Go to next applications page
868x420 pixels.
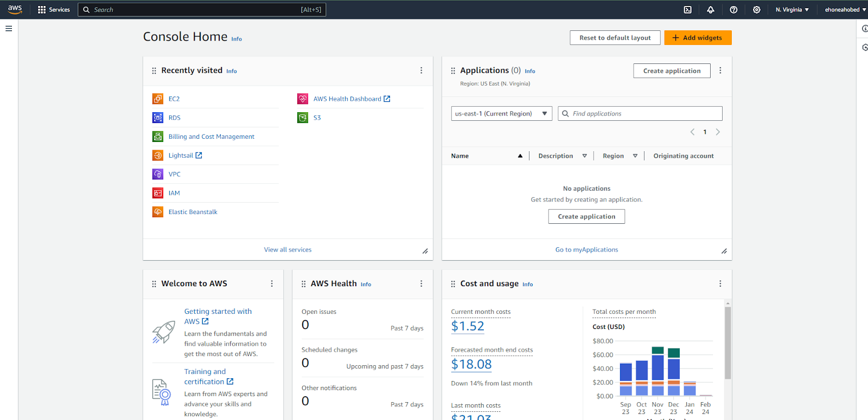[x=718, y=132]
